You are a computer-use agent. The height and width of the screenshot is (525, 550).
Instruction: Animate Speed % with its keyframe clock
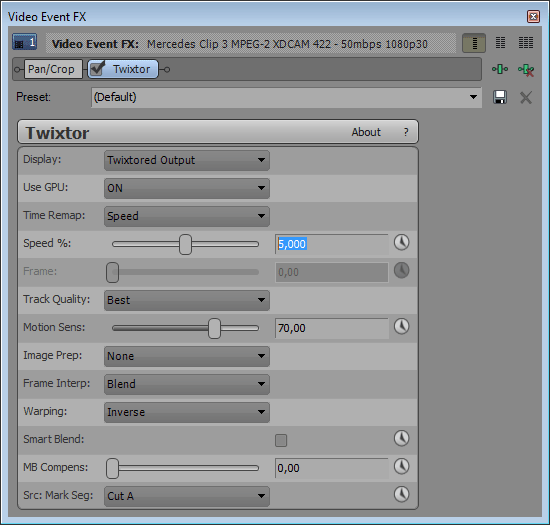pos(401,243)
